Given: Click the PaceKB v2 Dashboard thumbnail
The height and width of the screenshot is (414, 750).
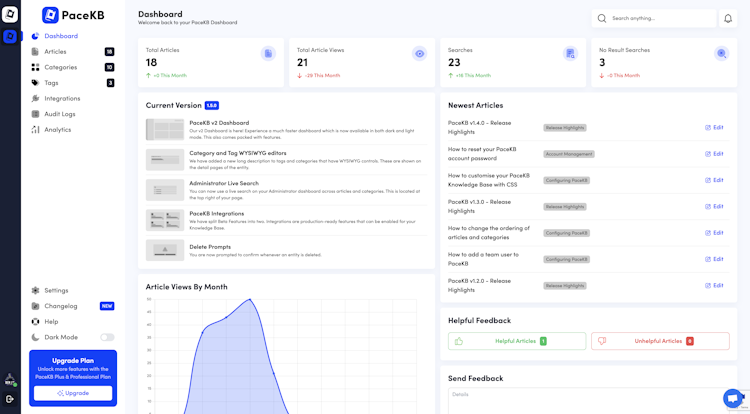Looking at the screenshot, I should (x=165, y=130).
